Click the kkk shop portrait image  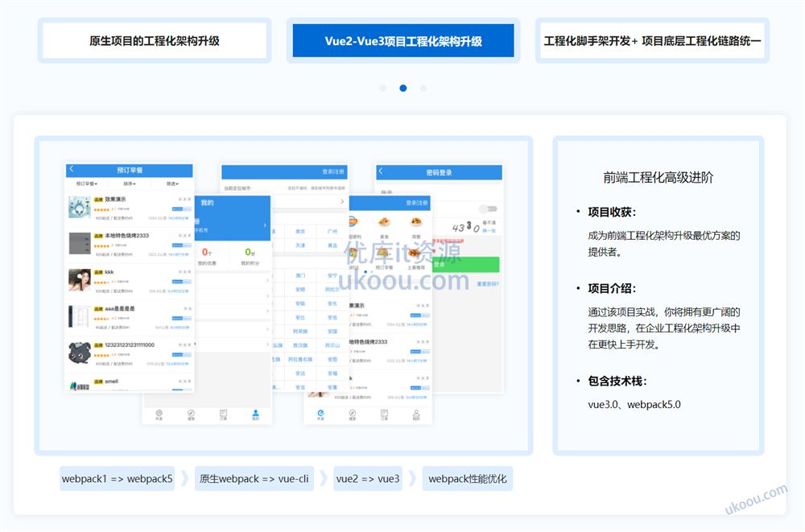[80, 280]
